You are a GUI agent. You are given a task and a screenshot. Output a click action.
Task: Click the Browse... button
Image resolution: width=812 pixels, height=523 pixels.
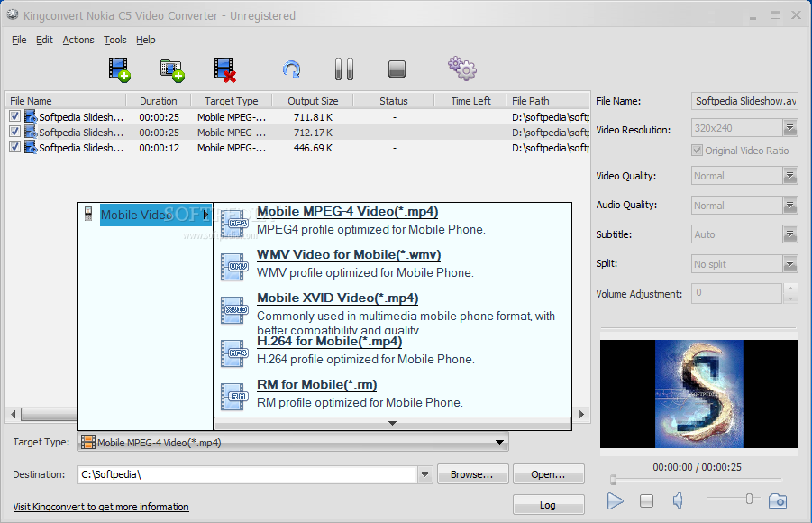(472, 474)
